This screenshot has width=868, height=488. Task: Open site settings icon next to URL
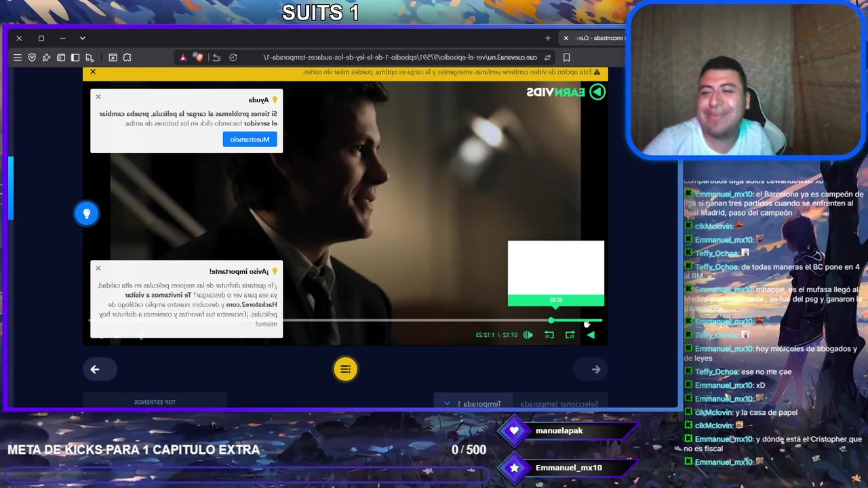coord(547,58)
